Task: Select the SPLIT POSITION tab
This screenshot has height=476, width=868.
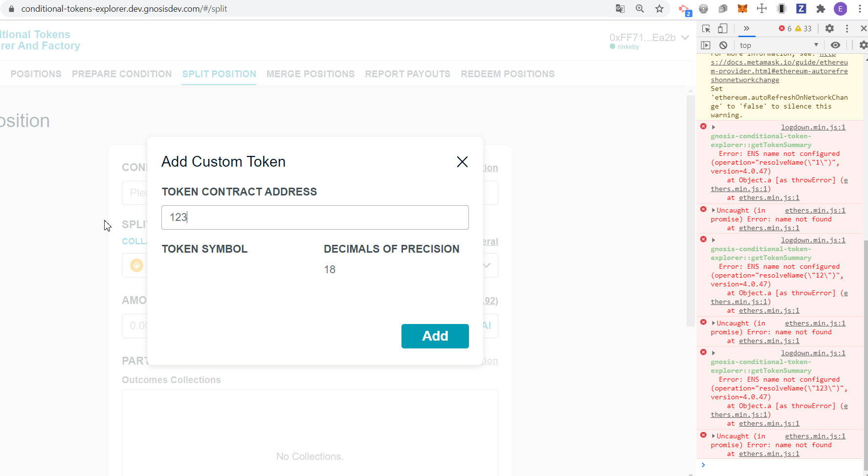Action: click(x=219, y=74)
